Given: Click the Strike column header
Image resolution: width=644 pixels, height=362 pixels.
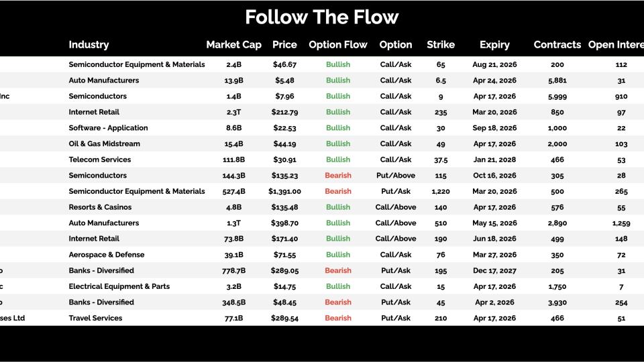Looking at the screenshot, I should (x=441, y=45).
